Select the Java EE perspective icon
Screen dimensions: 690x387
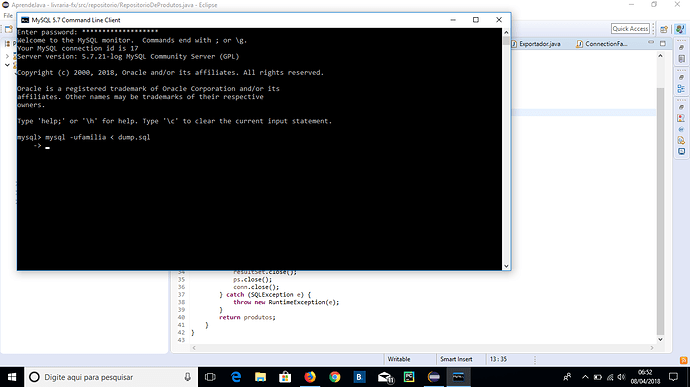[x=680, y=29]
